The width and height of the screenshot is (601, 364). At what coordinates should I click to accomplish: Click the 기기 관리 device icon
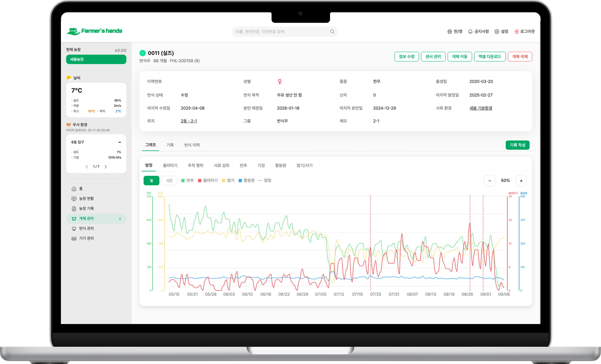click(x=74, y=239)
